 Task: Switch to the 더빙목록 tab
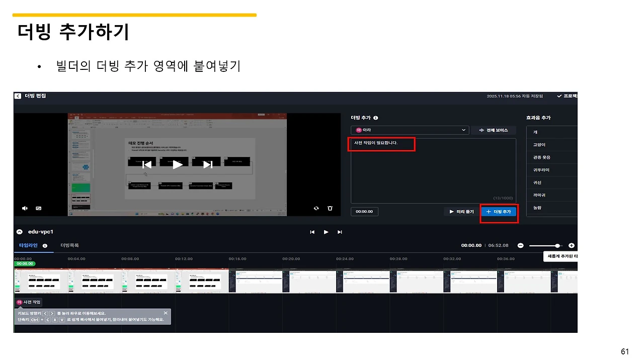pos(71,245)
